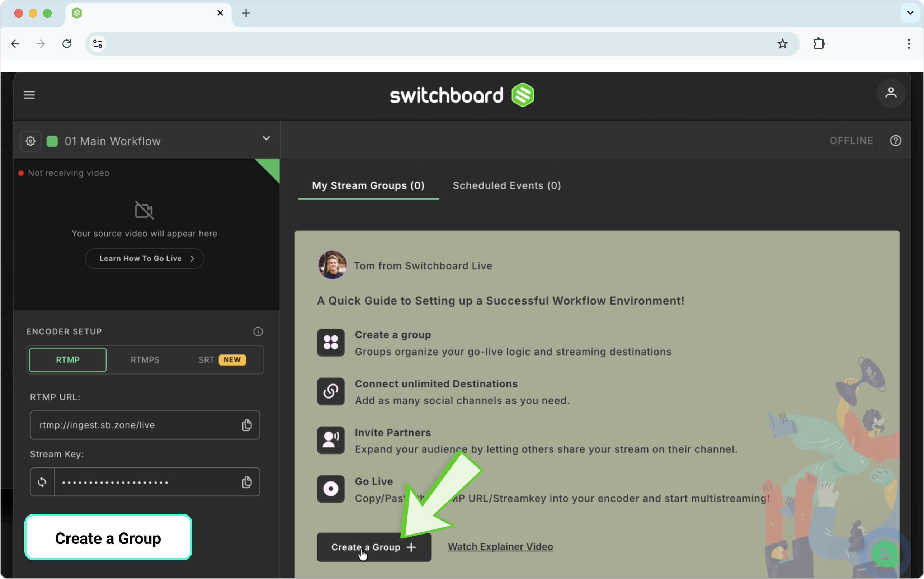Click Learn How To Go Live button
The width and height of the screenshot is (924, 579).
point(145,259)
